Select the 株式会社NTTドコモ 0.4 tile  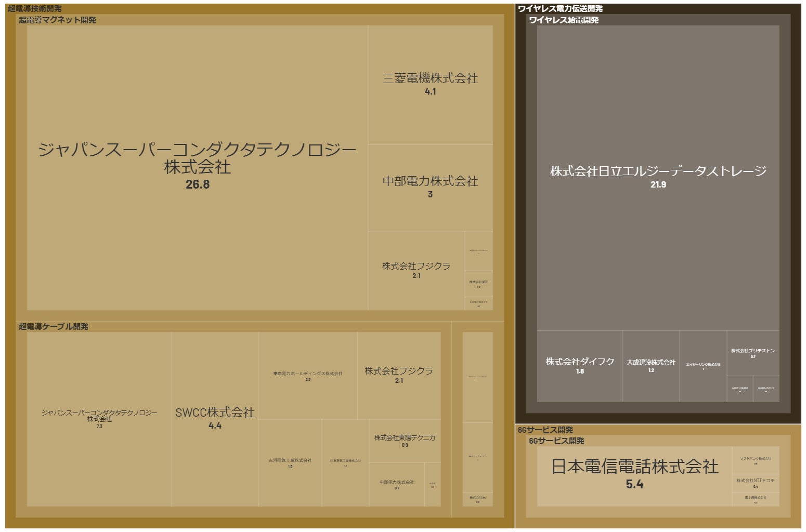[x=756, y=483]
